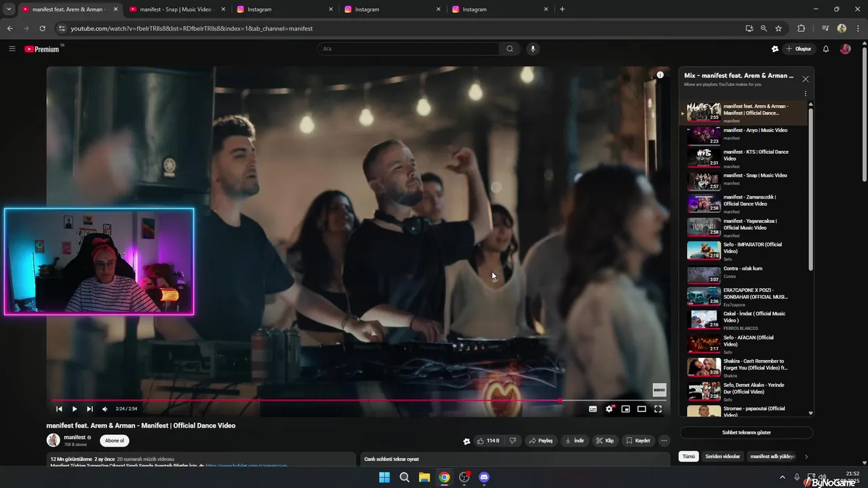This screenshot has width=868, height=488.
Task: Play Cakal - İmdat from the playlist
Action: point(744,320)
